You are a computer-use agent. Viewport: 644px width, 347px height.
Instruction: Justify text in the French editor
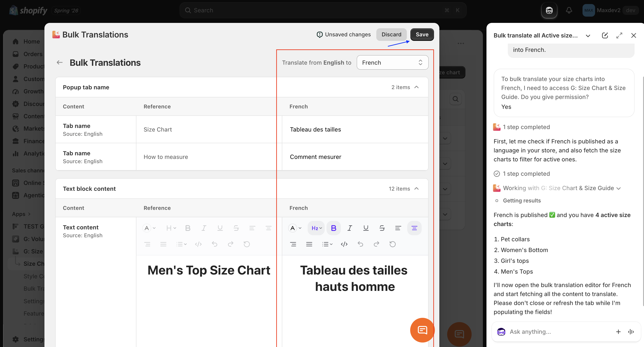(309, 244)
